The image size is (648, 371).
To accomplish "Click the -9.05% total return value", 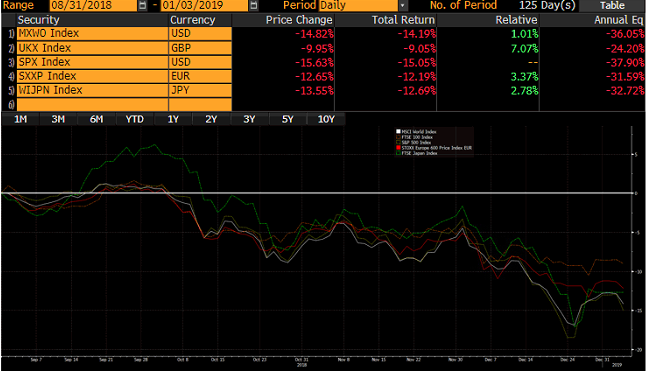I will click(419, 48).
